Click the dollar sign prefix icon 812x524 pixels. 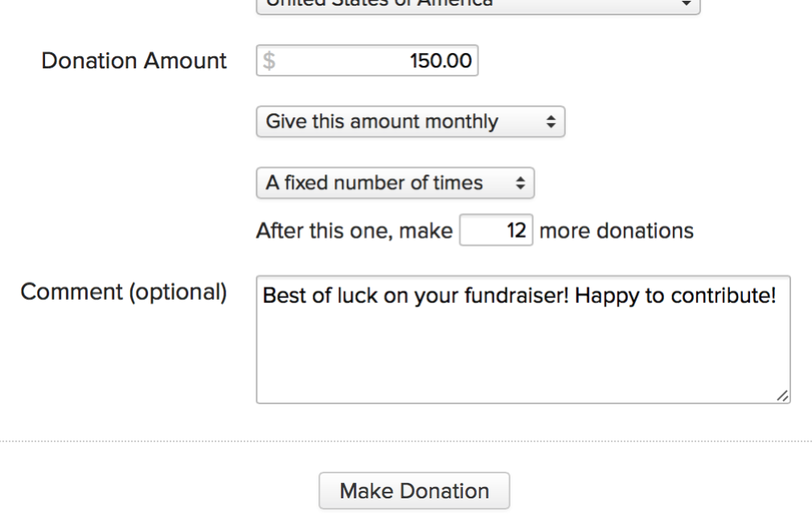click(x=266, y=59)
